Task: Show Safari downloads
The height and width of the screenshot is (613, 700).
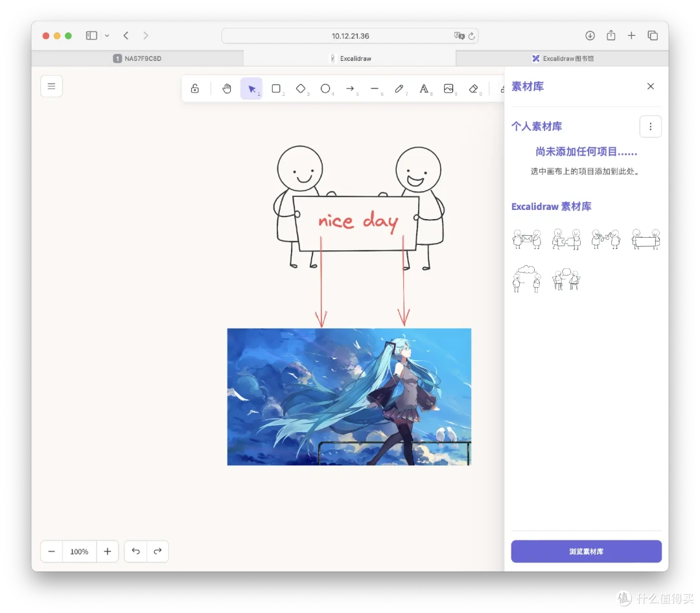Action: (x=590, y=35)
